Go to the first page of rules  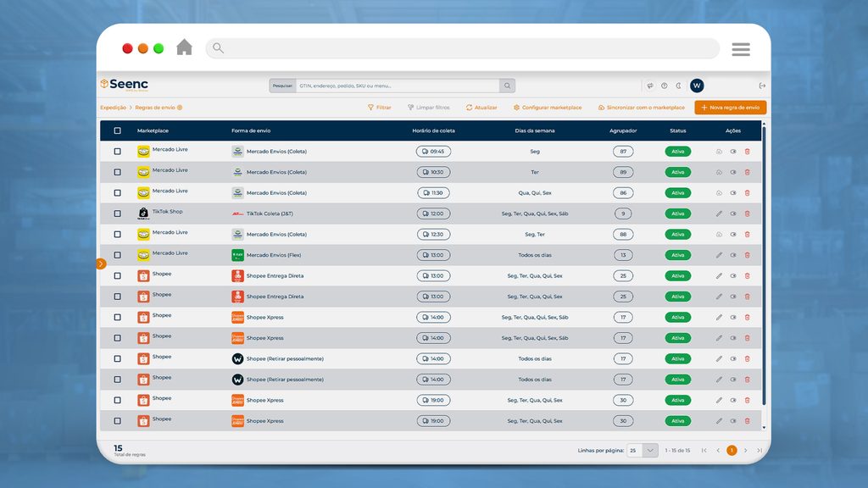tap(704, 451)
